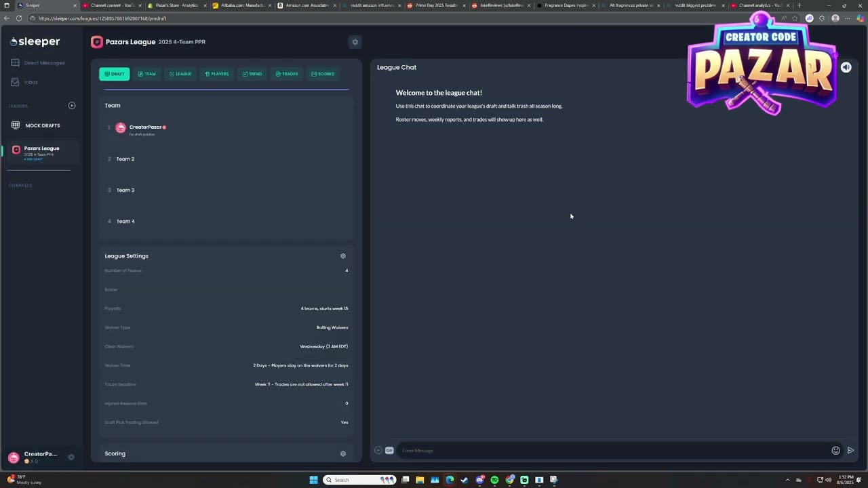Switch to Prime Day 2025 Results tab

coord(435,5)
